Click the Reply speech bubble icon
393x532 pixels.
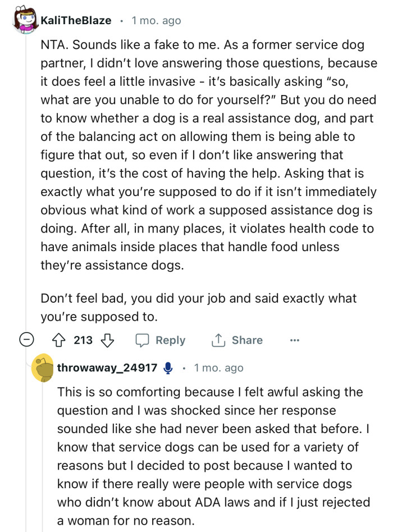coord(144,340)
